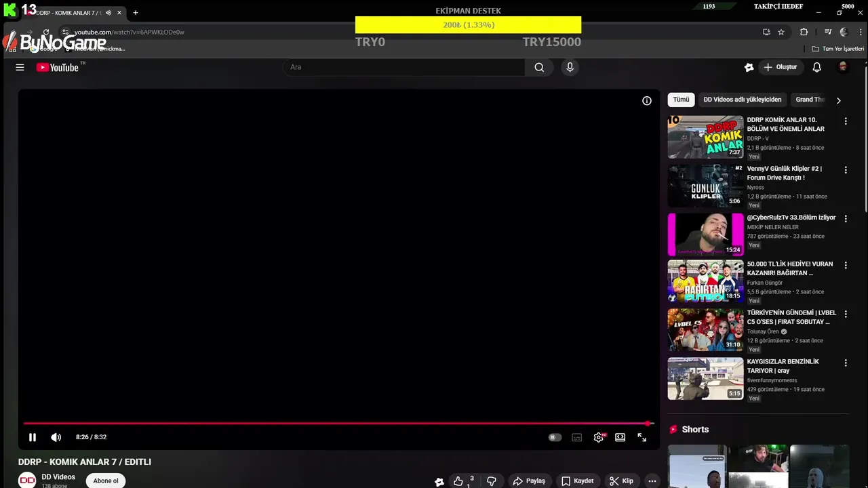Select the Grand Theft chip
The height and width of the screenshot is (488, 868).
(810, 100)
